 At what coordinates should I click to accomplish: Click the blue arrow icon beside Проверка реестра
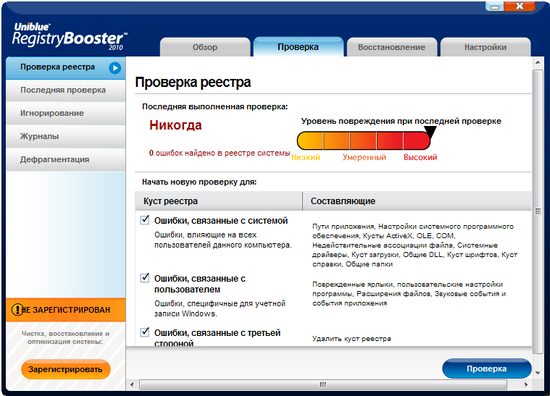[115, 68]
